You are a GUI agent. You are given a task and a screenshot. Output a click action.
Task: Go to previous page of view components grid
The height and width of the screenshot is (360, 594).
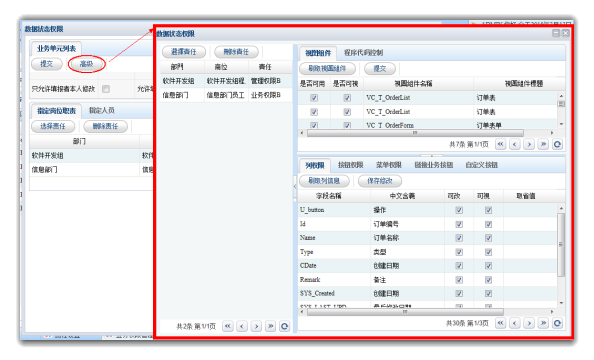(515, 144)
